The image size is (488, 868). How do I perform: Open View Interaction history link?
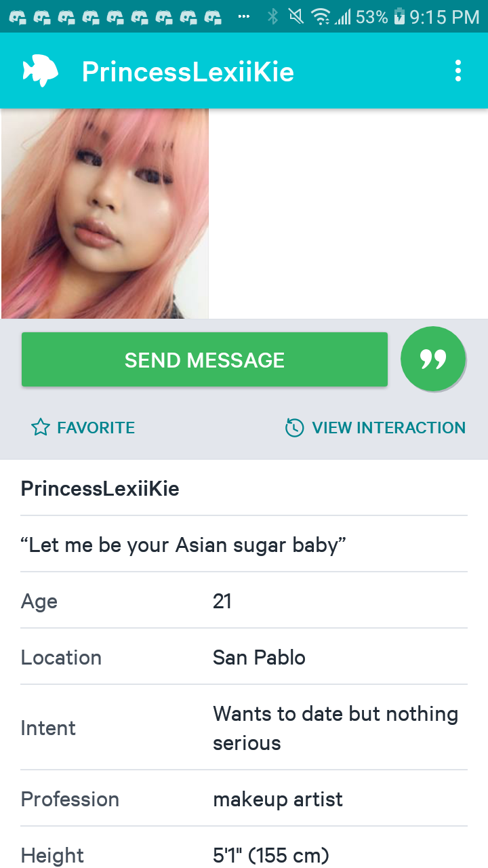pos(388,428)
